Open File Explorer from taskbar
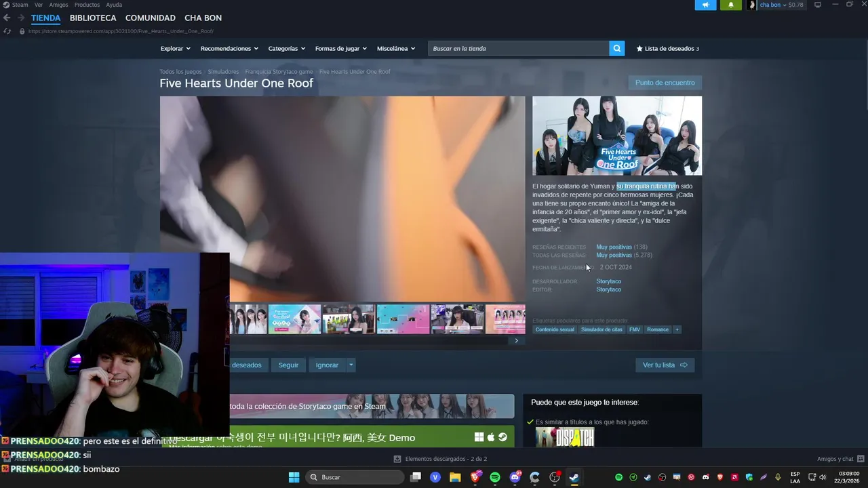 click(455, 477)
